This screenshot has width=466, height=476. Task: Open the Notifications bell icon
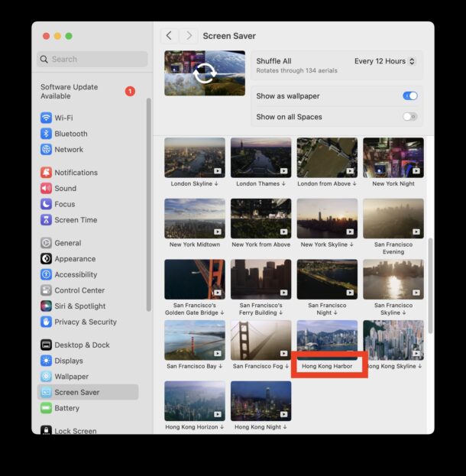47,173
